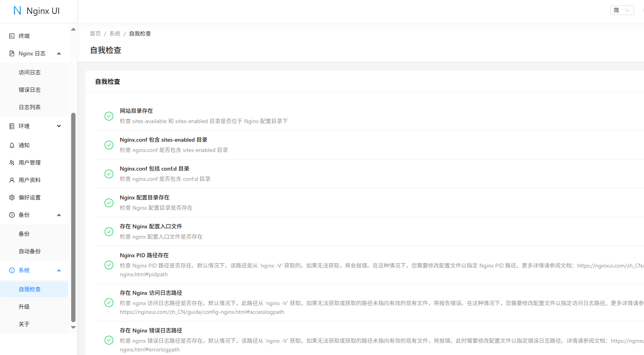Click 系统 breadcrumb link

(x=115, y=34)
